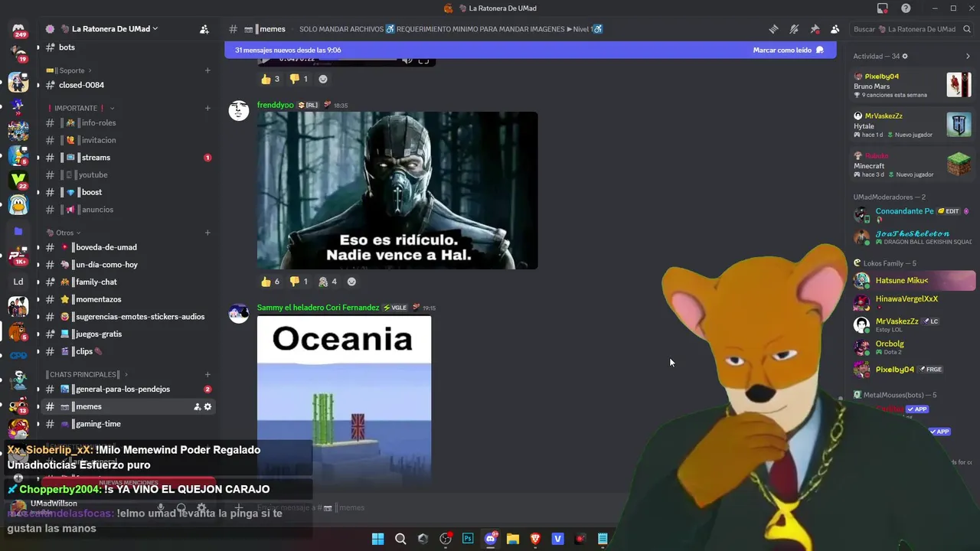Screen dimensions: 980x551
Task: Open Pixelby04 Bruno Mars activity card
Action: (913, 85)
